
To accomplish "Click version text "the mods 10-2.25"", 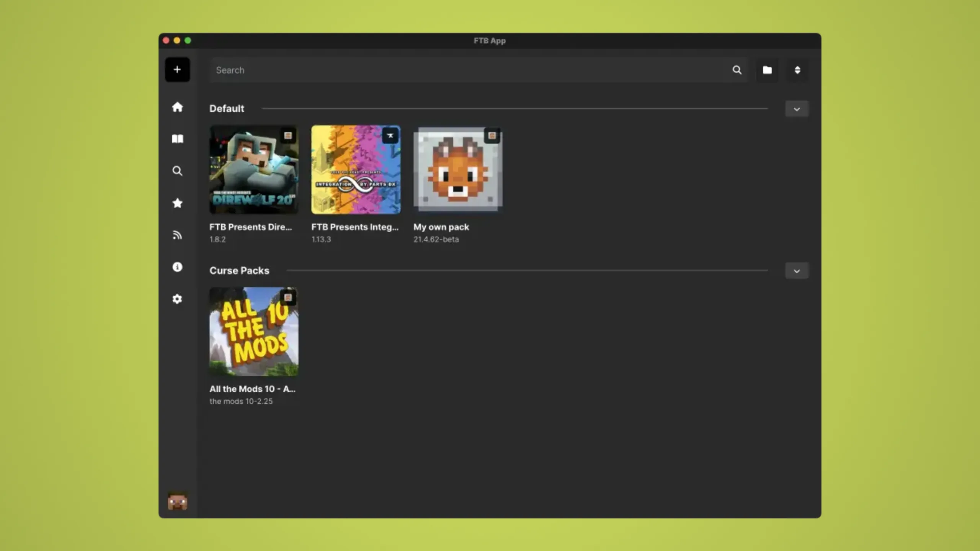I will pyautogui.click(x=241, y=401).
